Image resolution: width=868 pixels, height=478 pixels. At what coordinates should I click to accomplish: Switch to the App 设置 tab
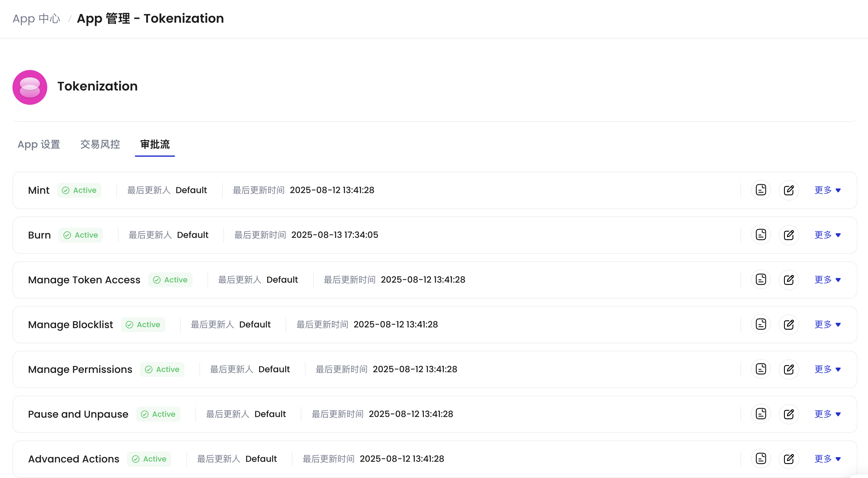[39, 145]
